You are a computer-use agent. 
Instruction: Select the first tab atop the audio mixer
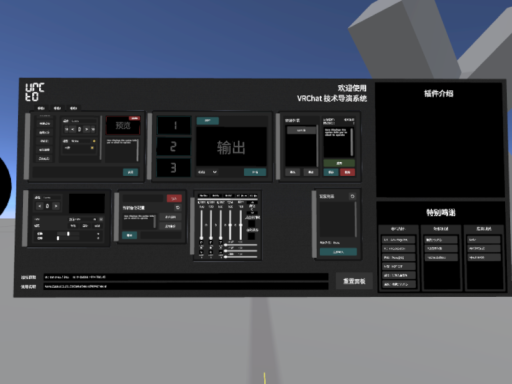pos(203,195)
